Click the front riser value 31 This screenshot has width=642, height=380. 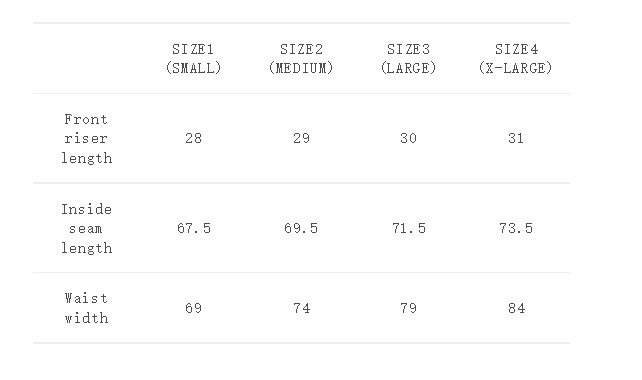[x=516, y=138]
